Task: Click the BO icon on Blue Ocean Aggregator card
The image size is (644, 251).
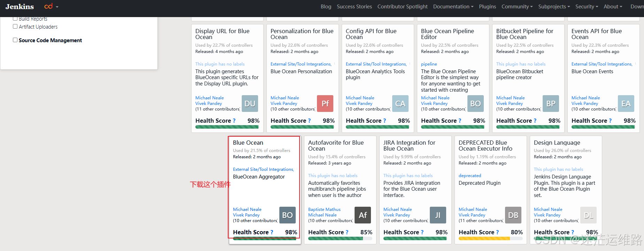Action: tap(287, 215)
